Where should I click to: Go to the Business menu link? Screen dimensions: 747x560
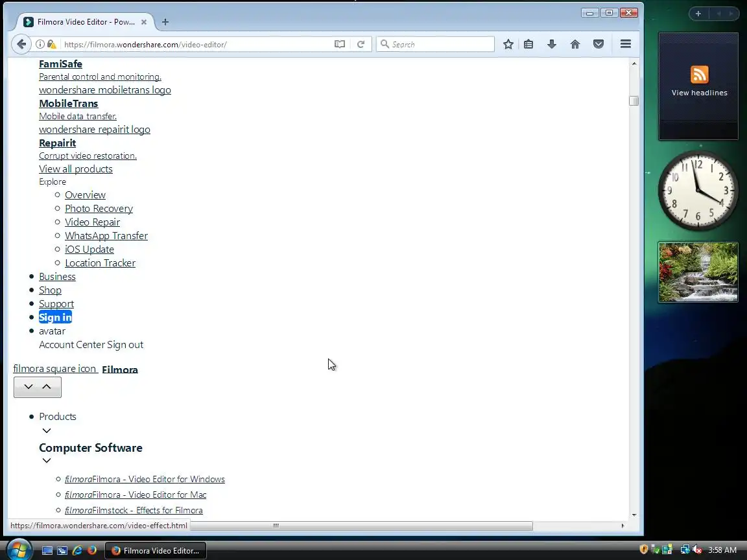[57, 277]
